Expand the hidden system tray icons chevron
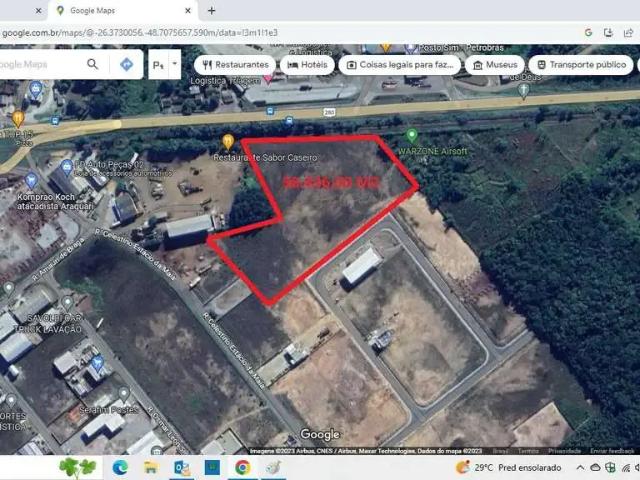 (x=580, y=468)
